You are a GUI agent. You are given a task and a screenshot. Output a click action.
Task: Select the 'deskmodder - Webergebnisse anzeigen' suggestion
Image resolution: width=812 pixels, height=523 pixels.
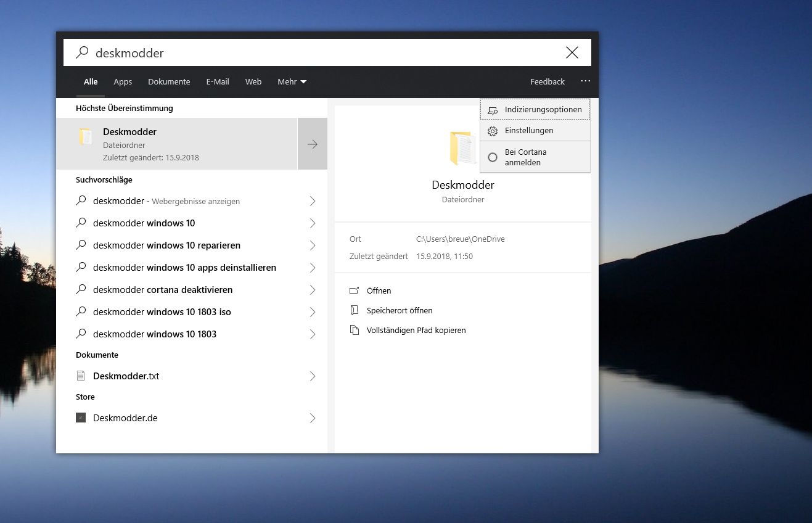point(192,201)
